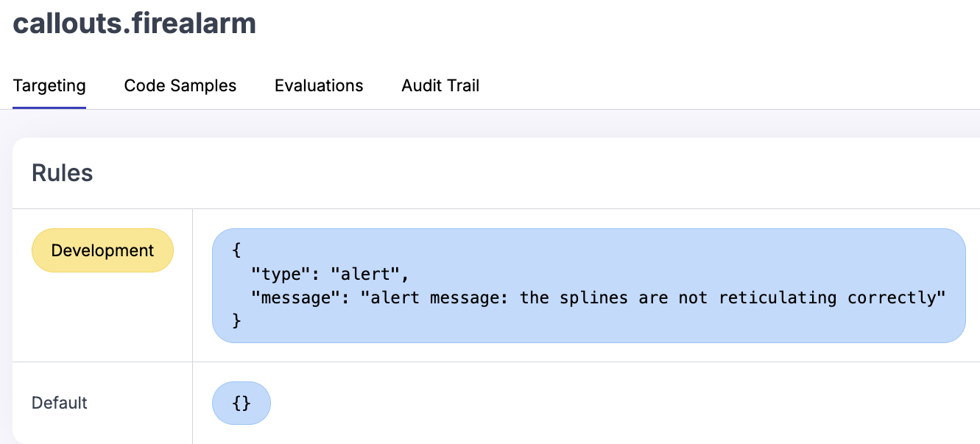The height and width of the screenshot is (444, 980).
Task: View the Audit Trail tab
Action: coord(440,85)
